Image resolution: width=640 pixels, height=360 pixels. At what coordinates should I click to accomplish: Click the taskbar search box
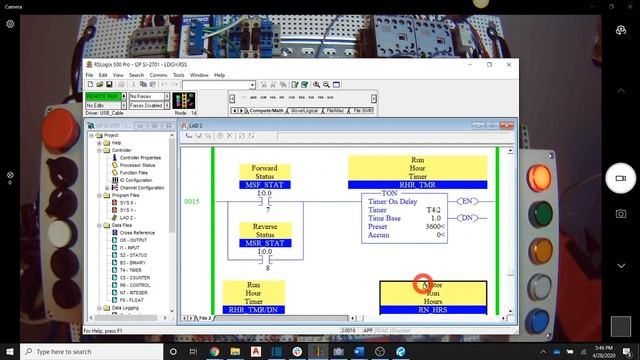click(91, 351)
